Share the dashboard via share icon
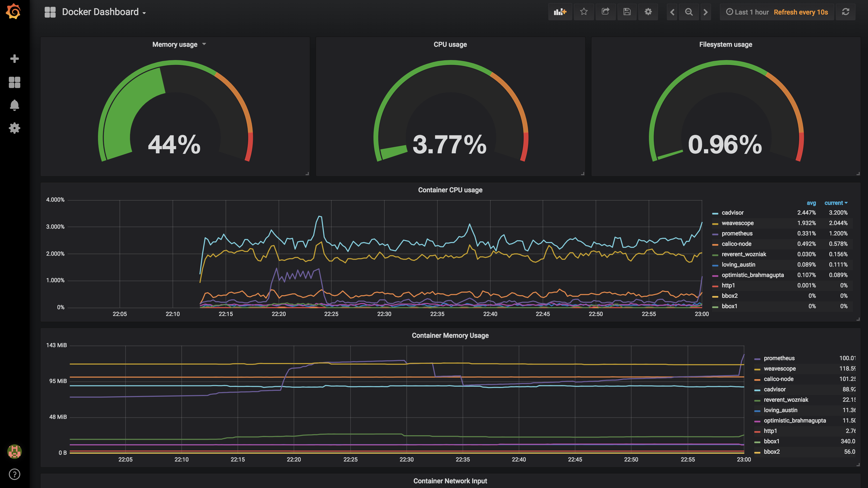Viewport: 868px width, 488px height. click(606, 12)
